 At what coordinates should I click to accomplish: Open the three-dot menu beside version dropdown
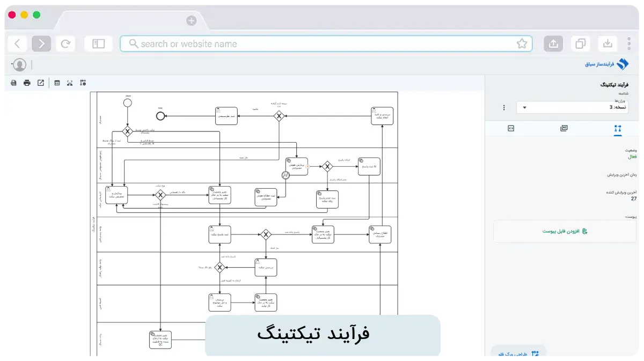504,107
